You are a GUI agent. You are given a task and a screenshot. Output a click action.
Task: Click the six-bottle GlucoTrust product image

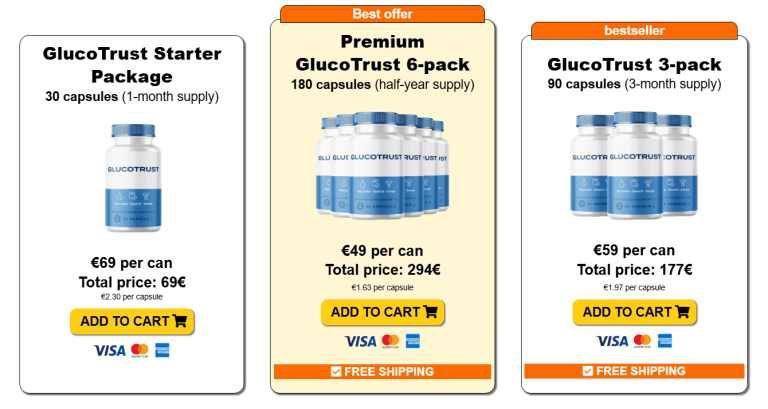click(383, 165)
